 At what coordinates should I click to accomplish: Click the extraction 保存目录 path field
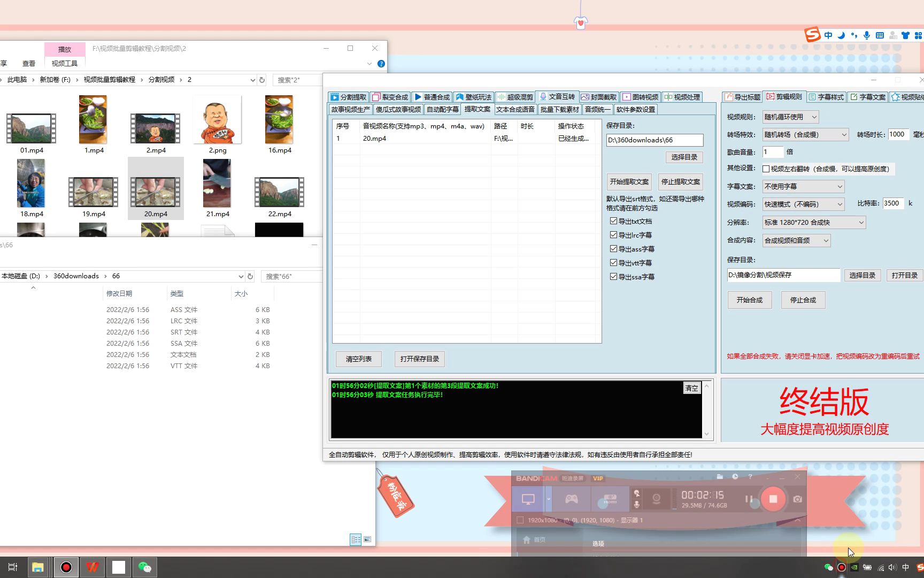654,140
